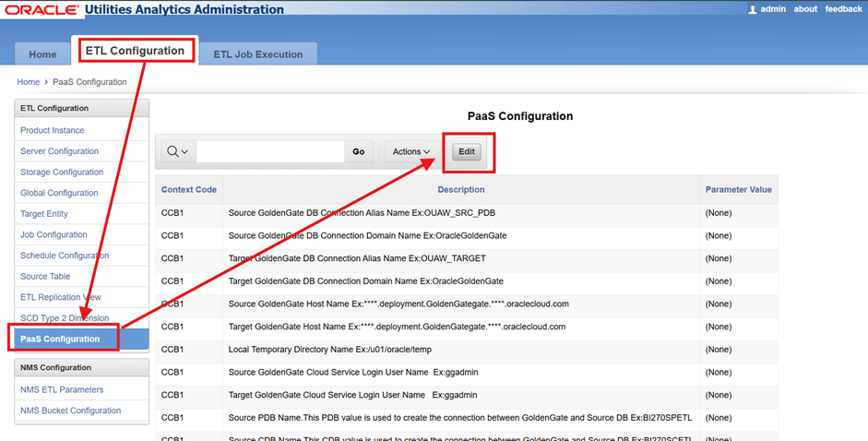
Task: Click the admin user icon
Action: 752,9
